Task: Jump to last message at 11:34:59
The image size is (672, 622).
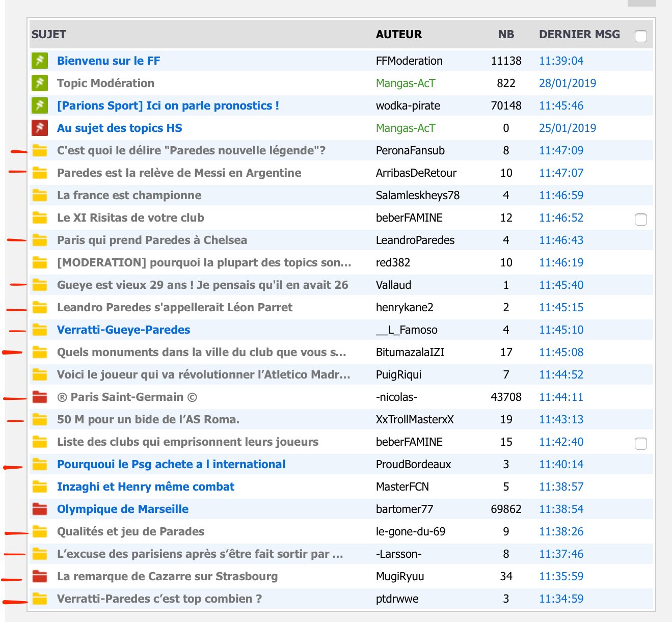Action: (561, 599)
